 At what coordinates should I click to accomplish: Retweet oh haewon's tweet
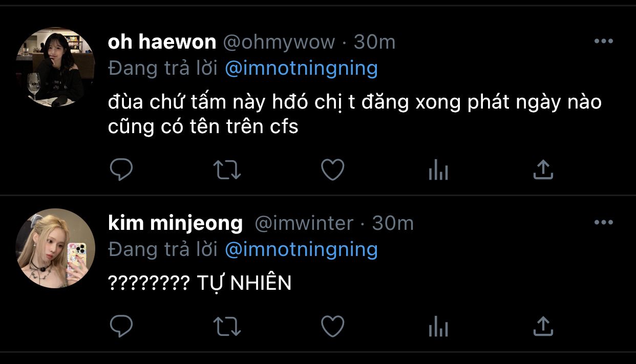point(227,169)
